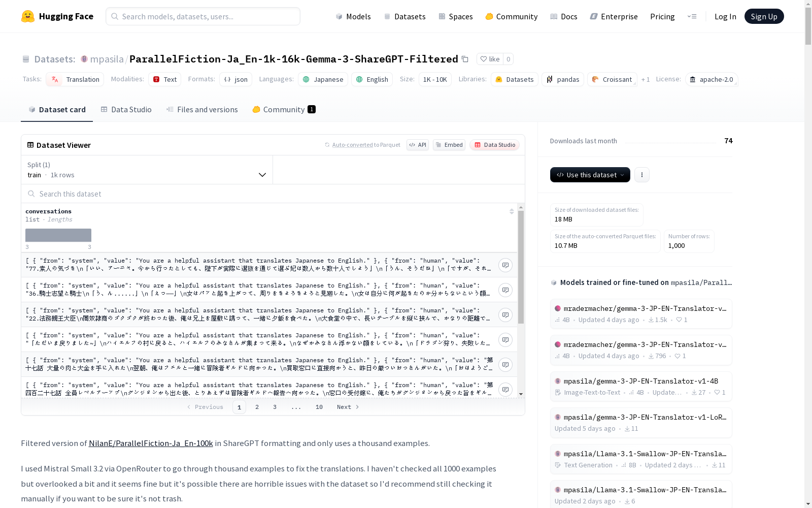Open NilanE/ParallelFiction-Ja_En-100k link
Viewport: 812px width, 508px height.
click(x=151, y=443)
